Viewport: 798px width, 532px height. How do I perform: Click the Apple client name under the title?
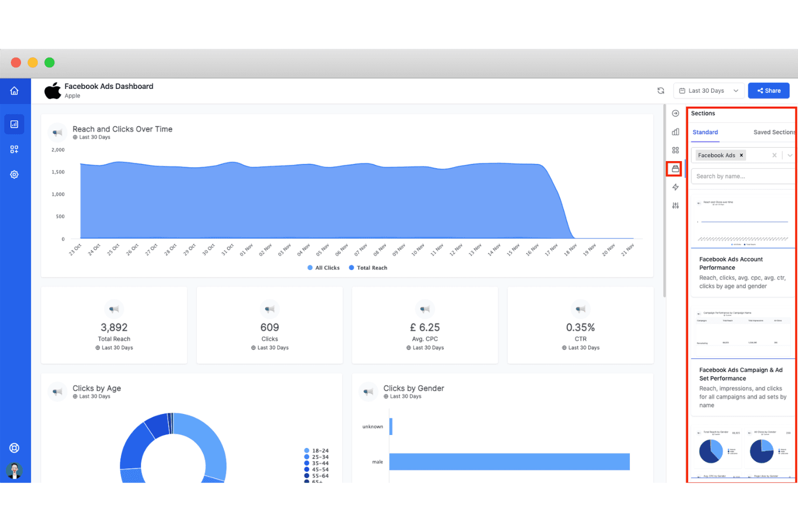coord(72,96)
